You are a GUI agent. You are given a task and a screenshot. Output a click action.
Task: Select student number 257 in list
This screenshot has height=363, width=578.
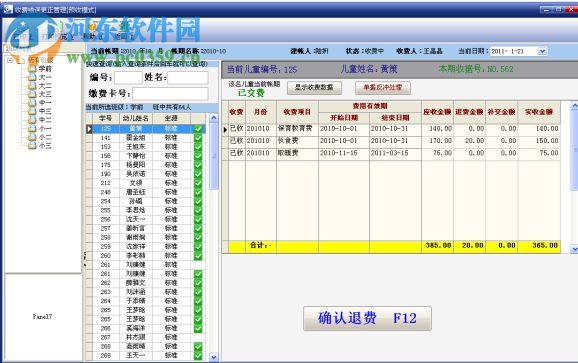pos(106,228)
